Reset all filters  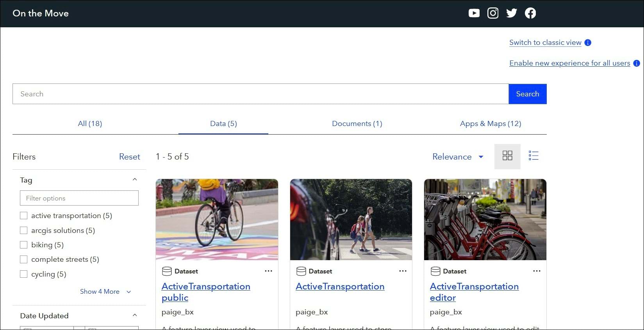coord(129,157)
